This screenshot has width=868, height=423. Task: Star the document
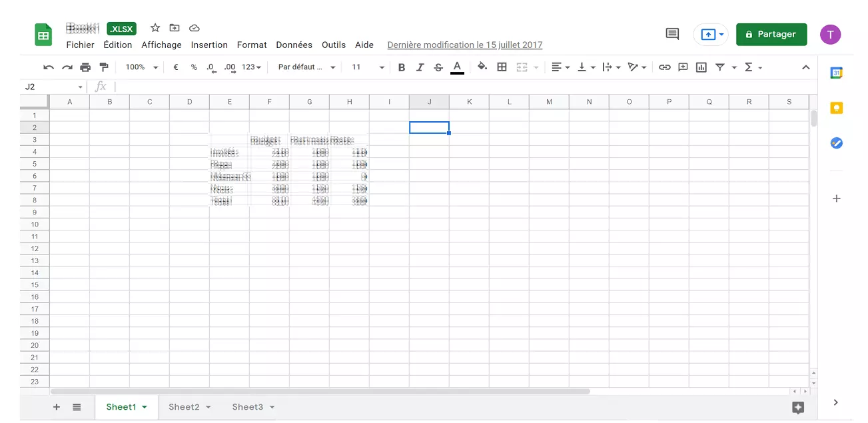click(155, 28)
